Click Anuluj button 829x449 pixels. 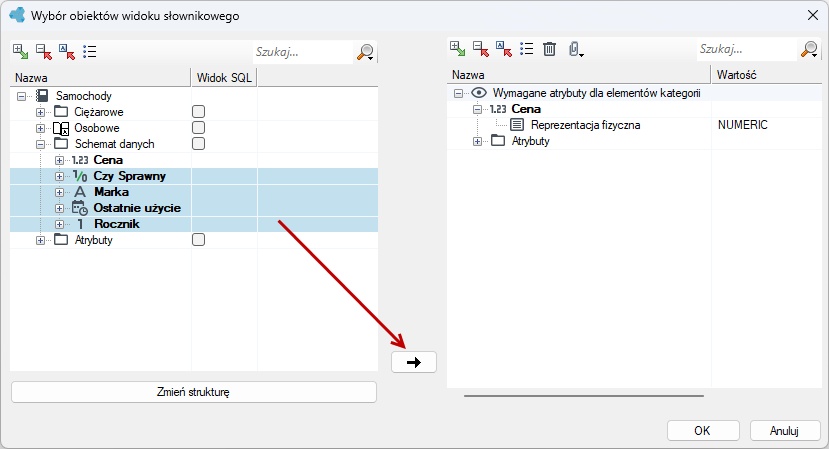[785, 430]
